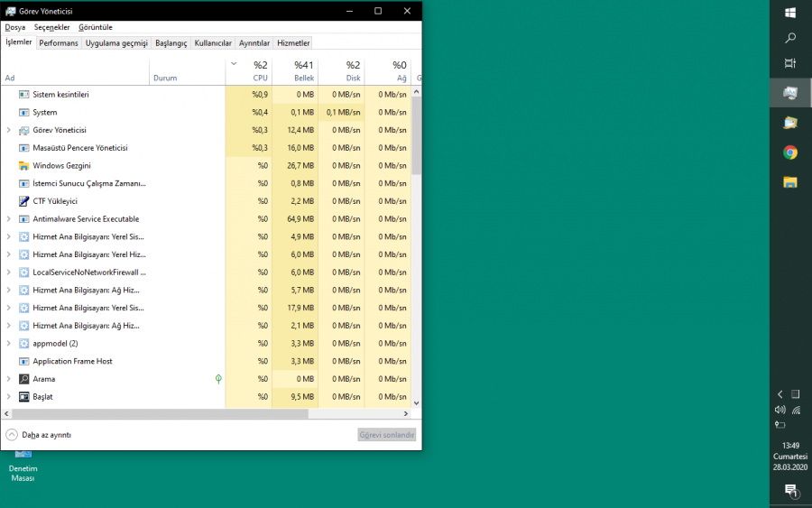812x508 pixels.
Task: Click the Görevi sonlandır button
Action: click(386, 434)
